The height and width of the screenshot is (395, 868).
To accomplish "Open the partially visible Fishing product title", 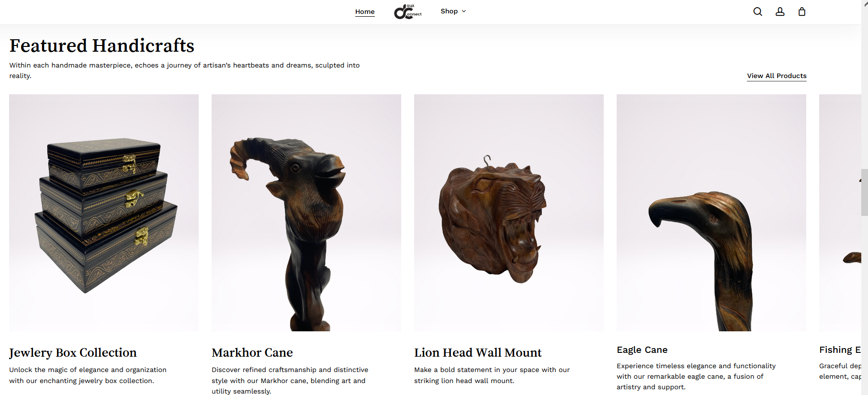I will tap(840, 350).
